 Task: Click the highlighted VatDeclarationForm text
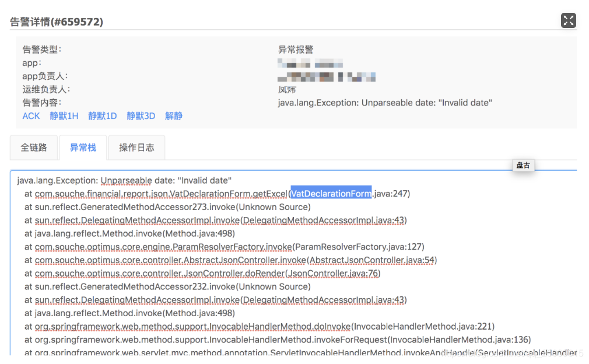point(331,194)
